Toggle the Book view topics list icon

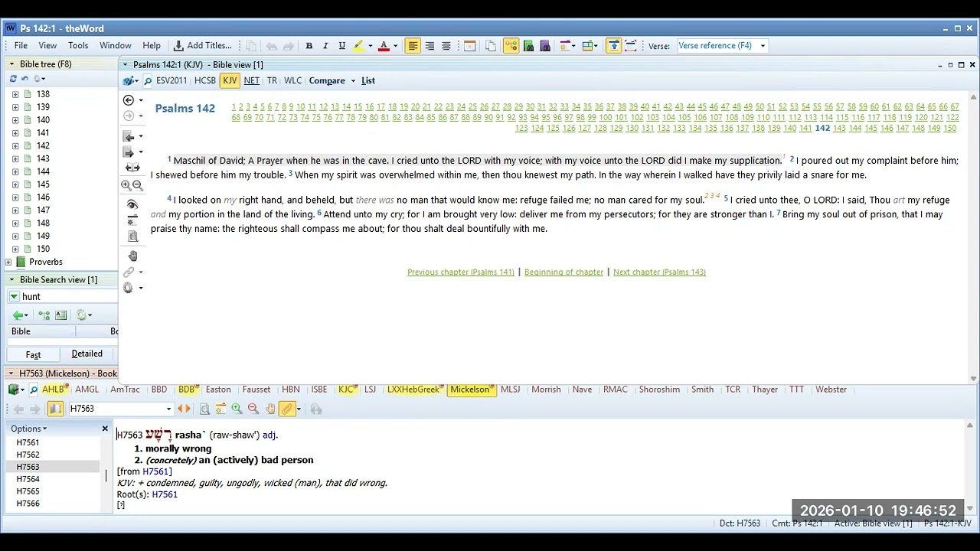pyautogui.click(x=55, y=409)
